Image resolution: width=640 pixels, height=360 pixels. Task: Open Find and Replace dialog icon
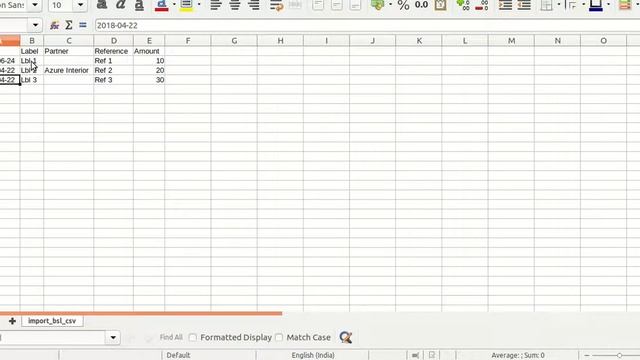[345, 338]
